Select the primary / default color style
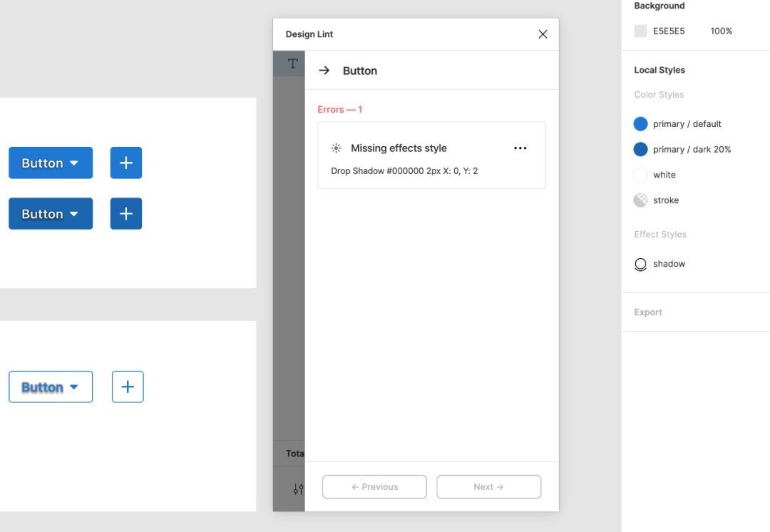This screenshot has height=532, width=770. tap(687, 124)
